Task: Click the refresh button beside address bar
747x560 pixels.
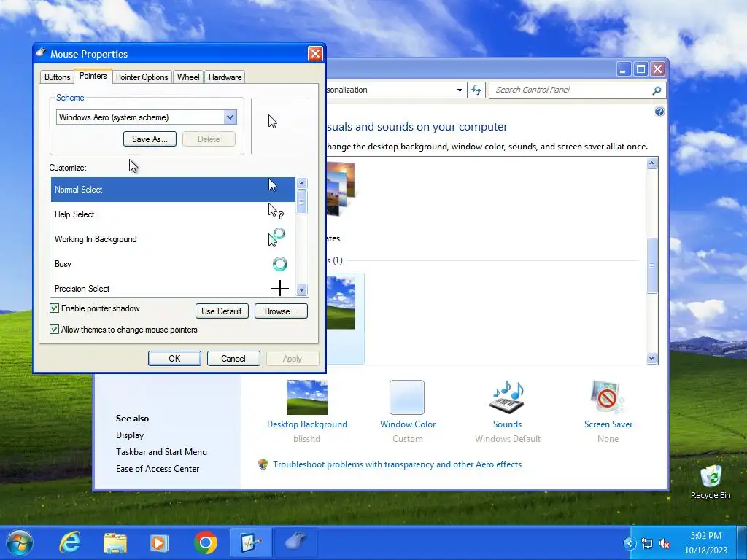Action: tap(476, 90)
